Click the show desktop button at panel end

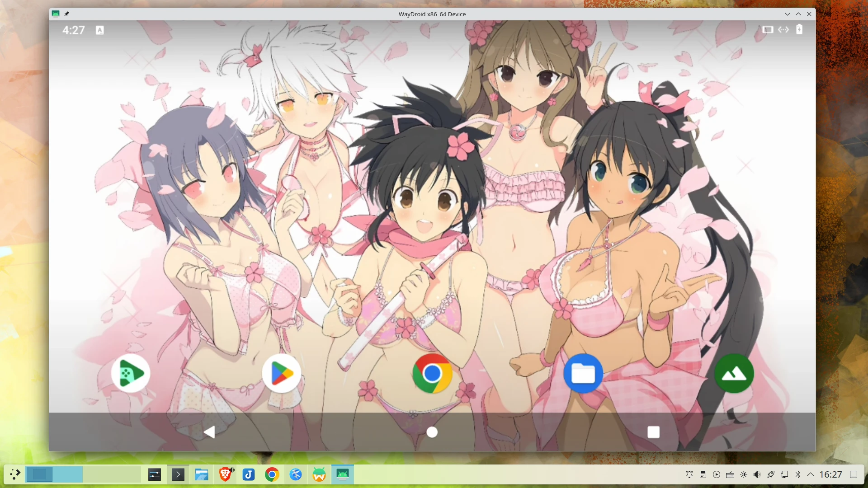pyautogui.click(x=854, y=474)
